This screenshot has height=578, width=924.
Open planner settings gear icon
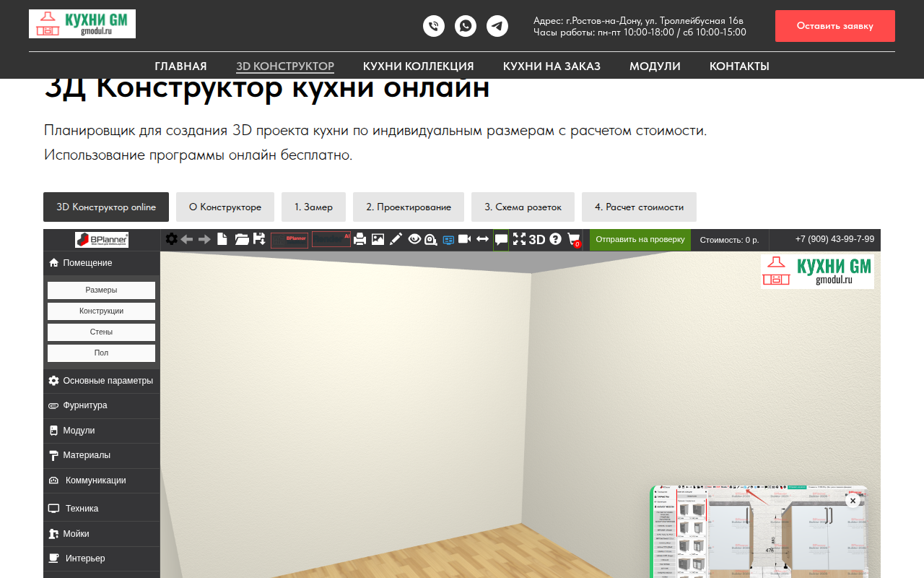(x=171, y=239)
